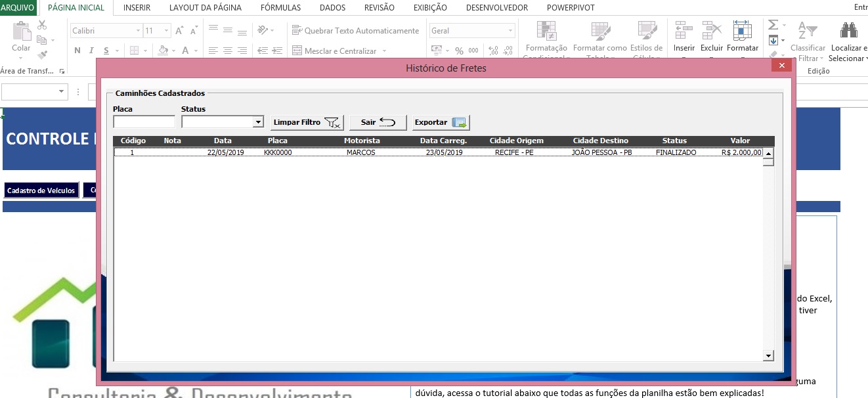Click the increase font size icon
The width and height of the screenshot is (868, 398).
179,31
